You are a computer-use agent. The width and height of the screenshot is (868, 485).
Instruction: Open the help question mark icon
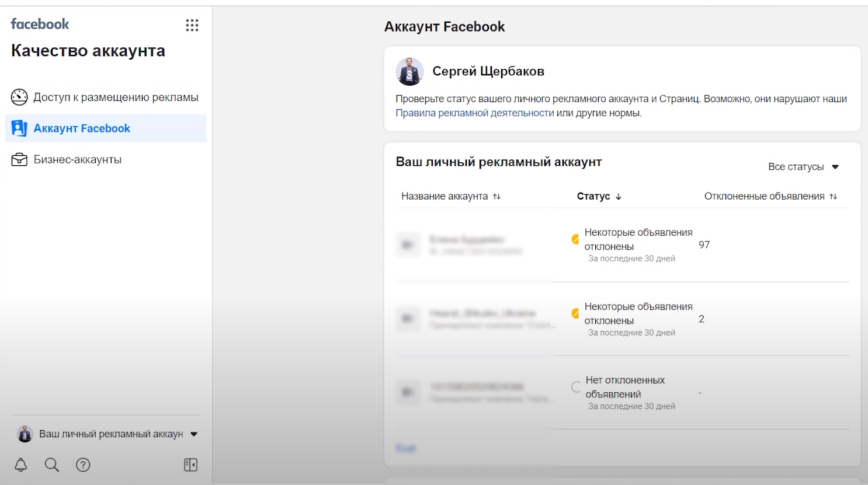tap(83, 465)
